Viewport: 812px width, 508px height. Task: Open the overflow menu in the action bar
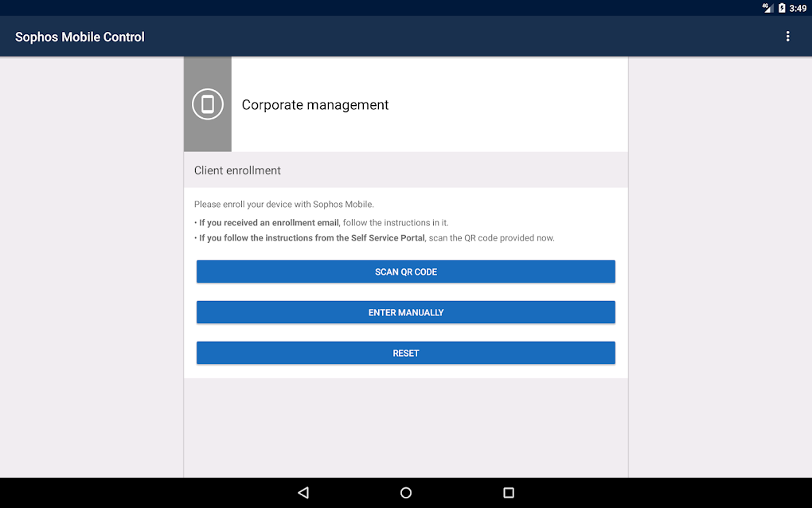[x=787, y=36]
